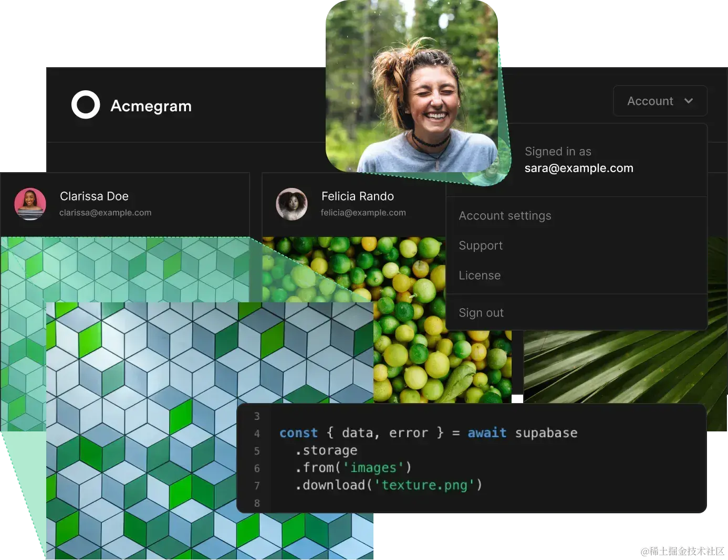Viewport: 728px width, 560px height.
Task: Click 'images' string in code snippet
Action: 373,468
